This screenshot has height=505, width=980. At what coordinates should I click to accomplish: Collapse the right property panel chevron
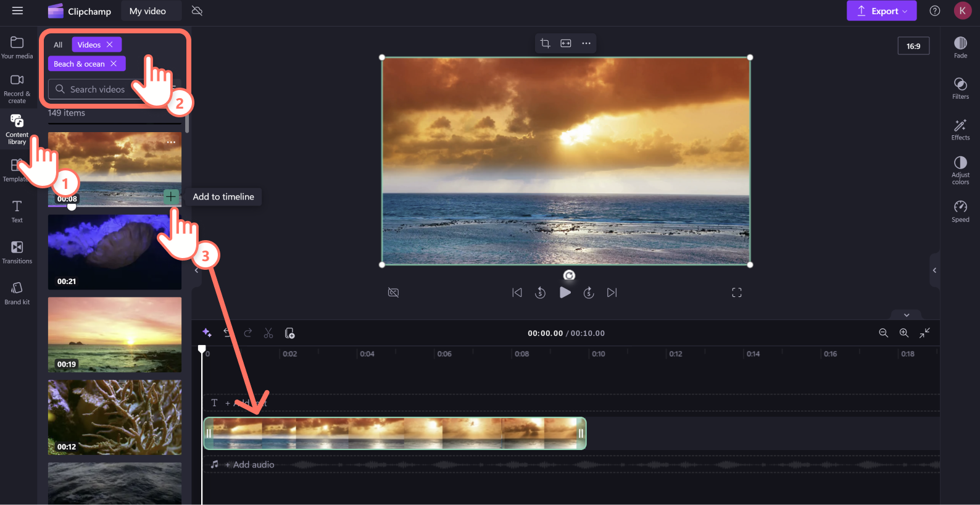pyautogui.click(x=934, y=270)
